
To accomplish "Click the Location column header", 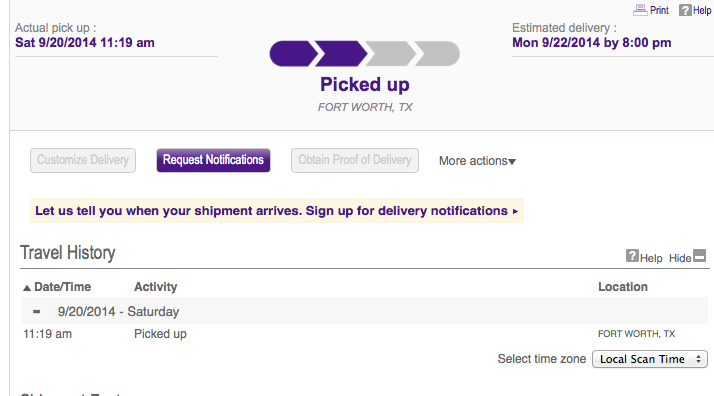I will click(622, 287).
